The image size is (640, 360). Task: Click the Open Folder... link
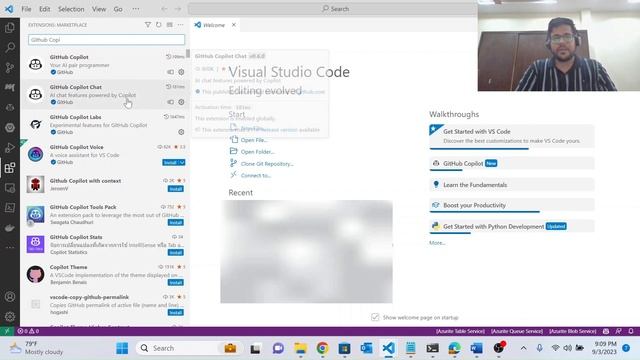pyautogui.click(x=258, y=152)
